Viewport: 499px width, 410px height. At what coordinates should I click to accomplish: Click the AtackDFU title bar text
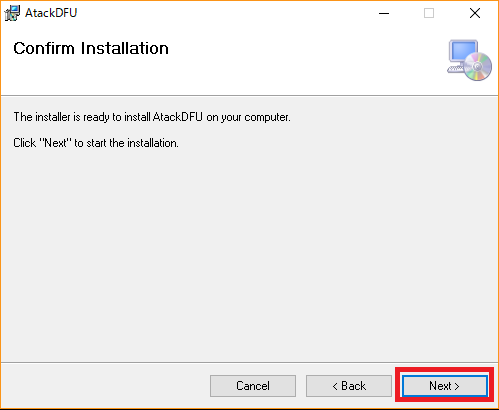(x=51, y=13)
